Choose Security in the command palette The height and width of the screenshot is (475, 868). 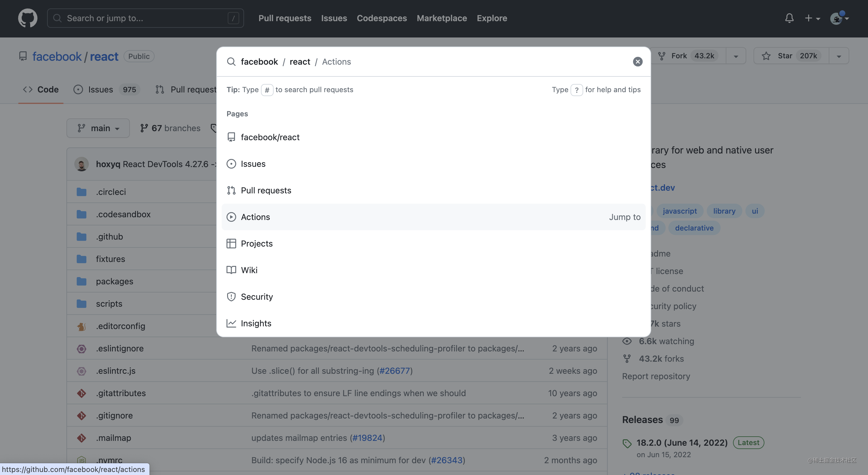point(256,297)
